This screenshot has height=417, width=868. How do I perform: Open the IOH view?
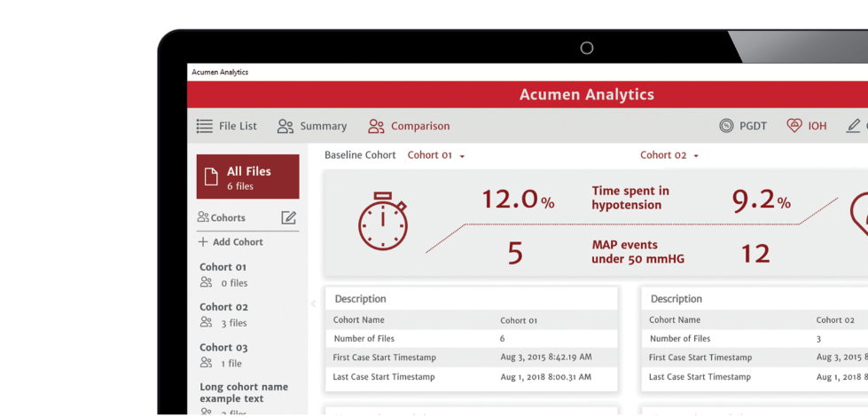click(x=807, y=126)
